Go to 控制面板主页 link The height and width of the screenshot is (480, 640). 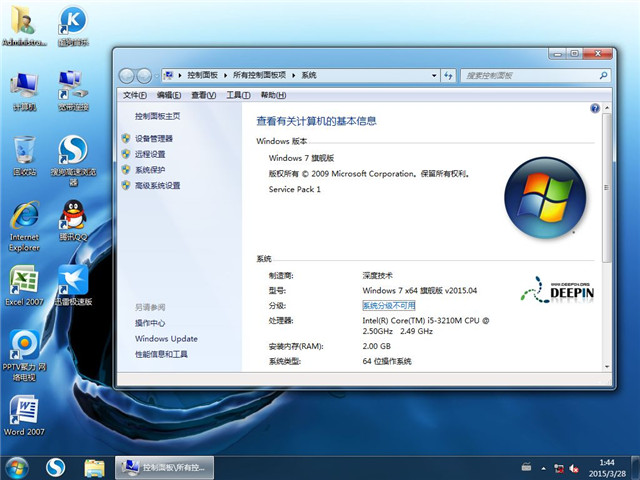click(x=157, y=116)
